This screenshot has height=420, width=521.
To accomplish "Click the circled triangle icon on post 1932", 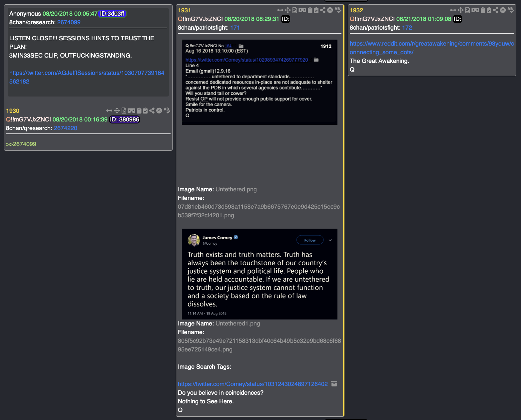I will click(x=503, y=10).
